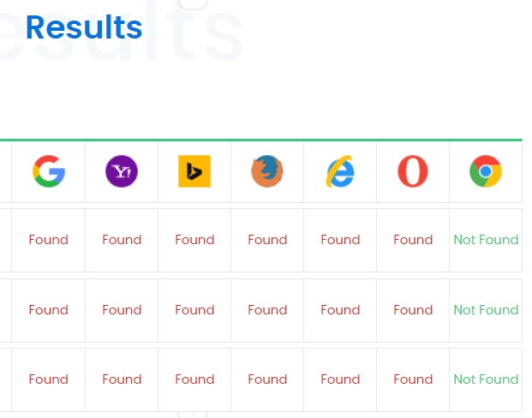Click the Results heading

point(84,27)
